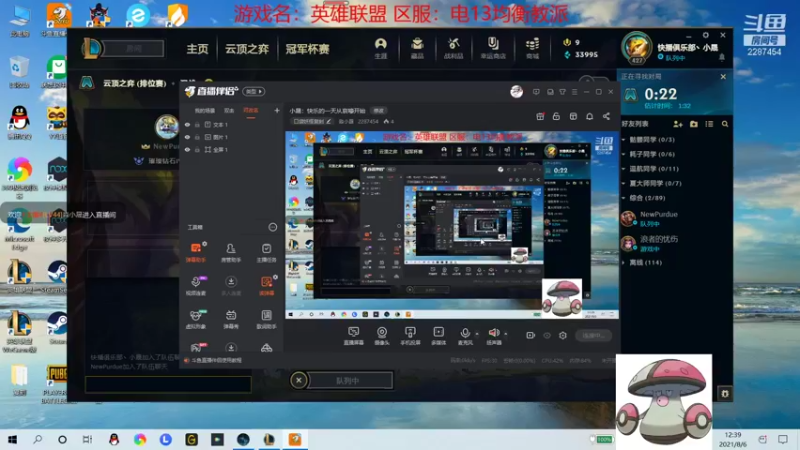Open 商城 store icon in League client
Viewport: 800px width, 450px height.
point(532,48)
